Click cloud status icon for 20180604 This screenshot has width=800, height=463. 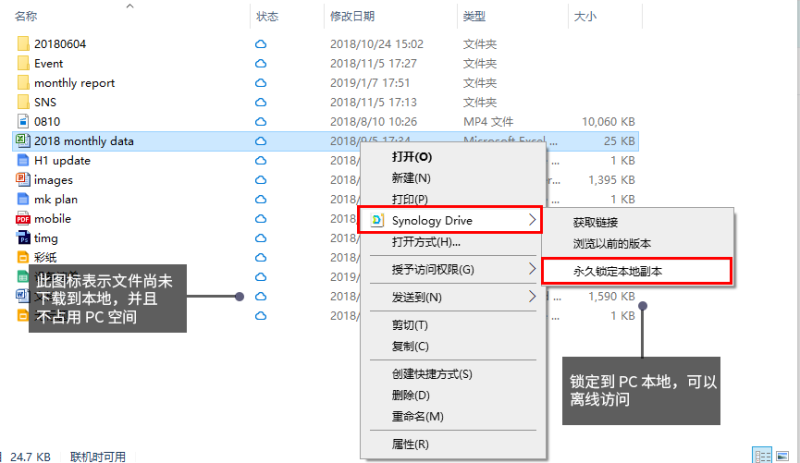click(x=261, y=44)
